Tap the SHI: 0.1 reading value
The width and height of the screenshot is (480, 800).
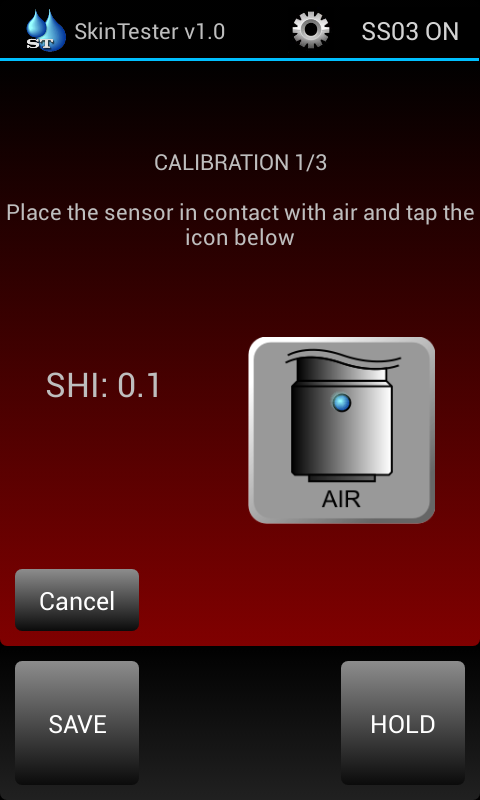104,385
